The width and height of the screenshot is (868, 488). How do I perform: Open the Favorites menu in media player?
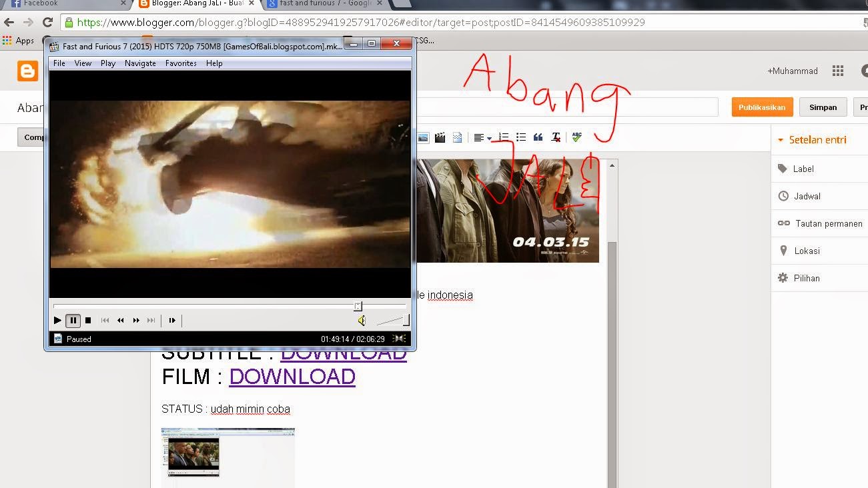pyautogui.click(x=181, y=63)
